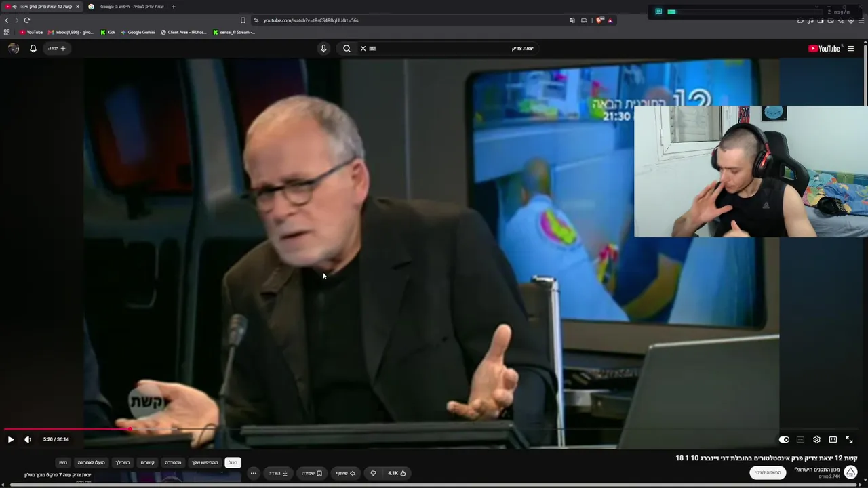868x488 pixels.
Task: Dislike the video
Action: point(373,473)
